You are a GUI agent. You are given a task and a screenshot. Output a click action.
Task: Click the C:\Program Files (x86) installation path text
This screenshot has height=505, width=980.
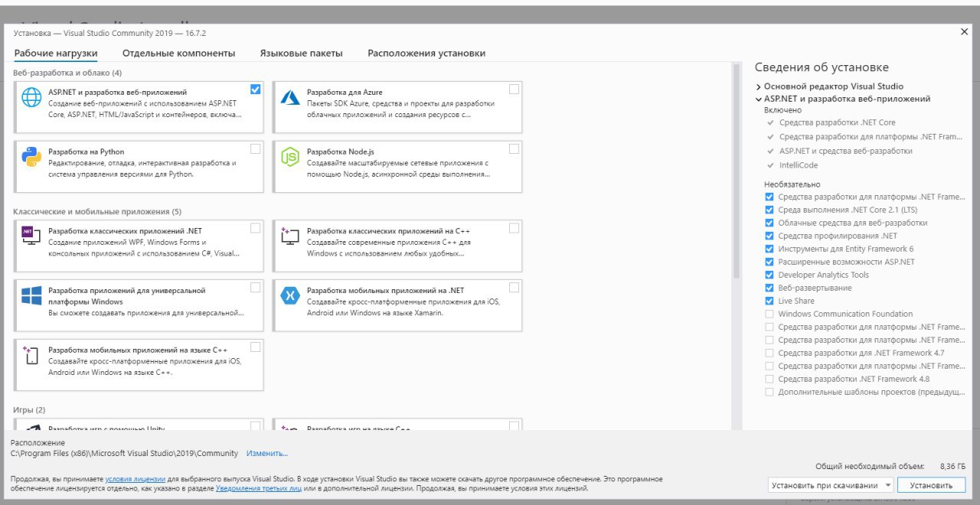(124, 454)
